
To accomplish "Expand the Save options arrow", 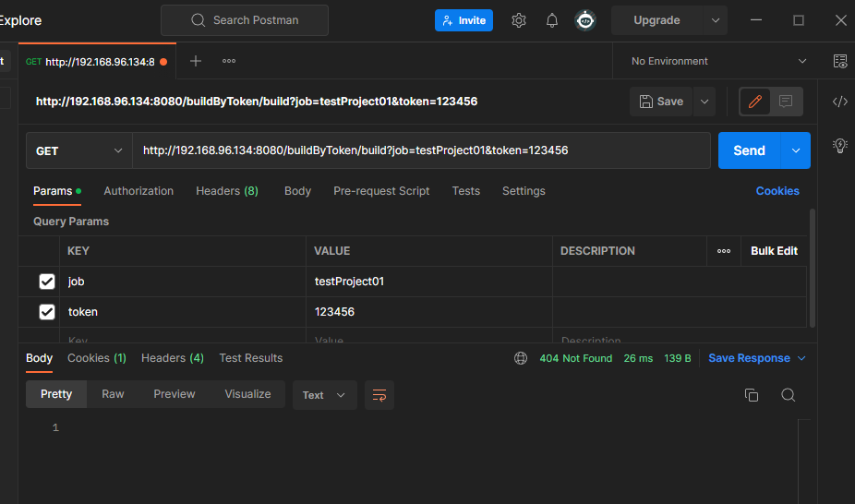I will tap(704, 102).
